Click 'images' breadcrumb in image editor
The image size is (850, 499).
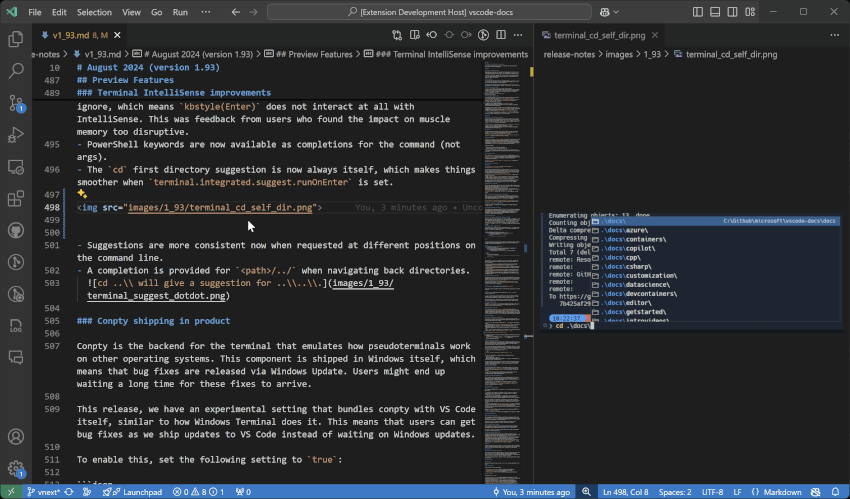click(619, 54)
